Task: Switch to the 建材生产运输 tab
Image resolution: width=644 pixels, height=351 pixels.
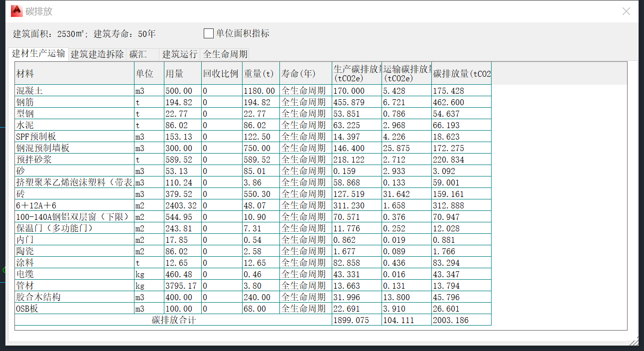Action: coord(38,54)
